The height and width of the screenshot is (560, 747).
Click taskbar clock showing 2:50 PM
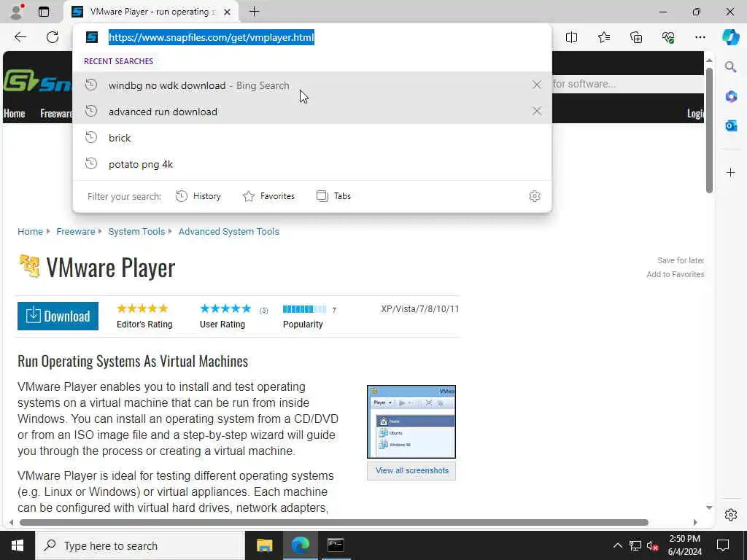pyautogui.click(x=684, y=545)
